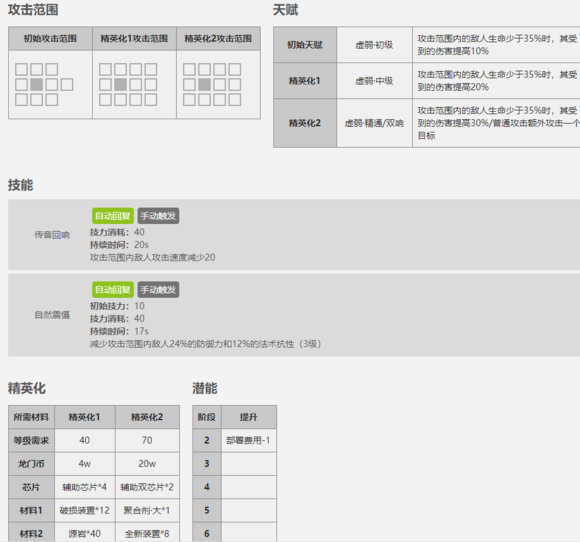Click the 传音回响 skill name

52,235
